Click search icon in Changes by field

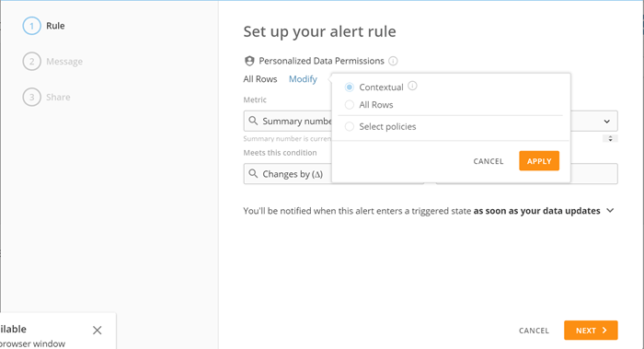pyautogui.click(x=253, y=173)
